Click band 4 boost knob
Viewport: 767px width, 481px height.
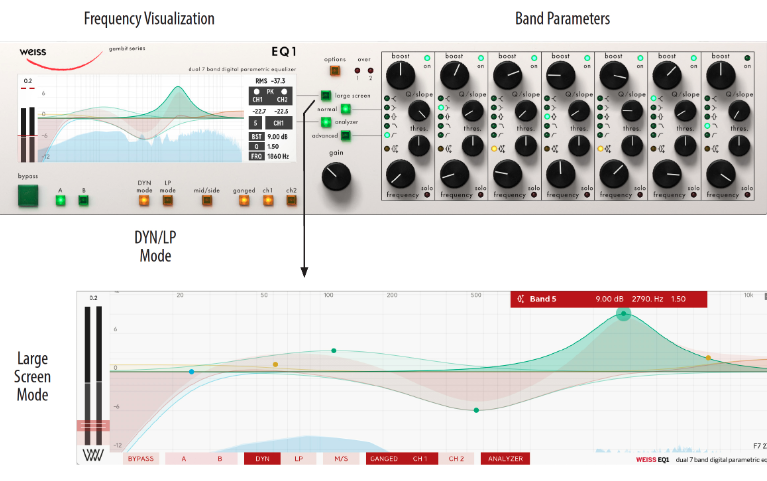click(561, 75)
